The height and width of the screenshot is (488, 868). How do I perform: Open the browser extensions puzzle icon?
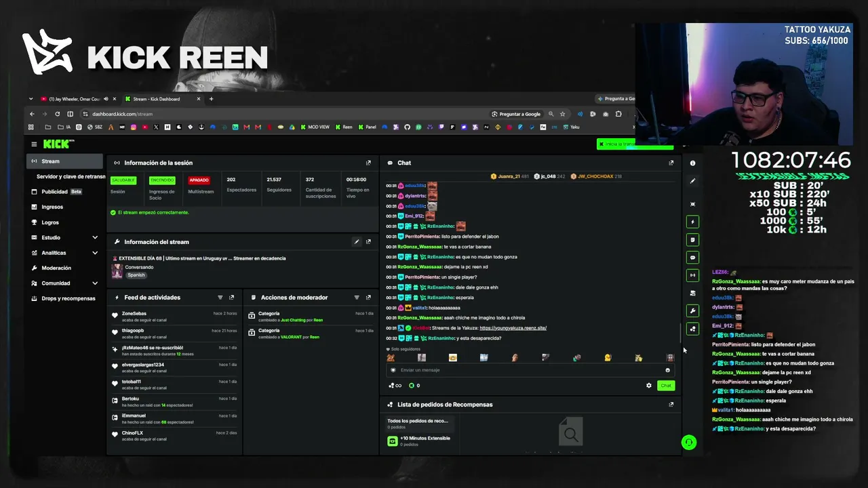[618, 114]
